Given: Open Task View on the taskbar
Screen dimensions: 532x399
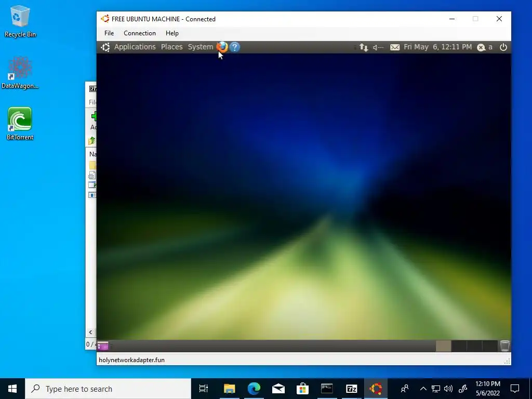Looking at the screenshot, I should tap(204, 389).
